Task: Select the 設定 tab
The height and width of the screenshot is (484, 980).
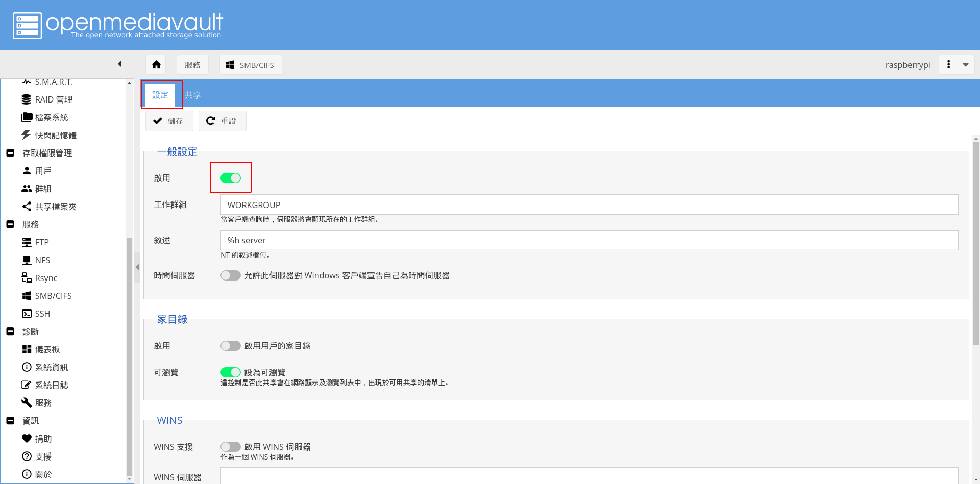Action: click(x=160, y=95)
